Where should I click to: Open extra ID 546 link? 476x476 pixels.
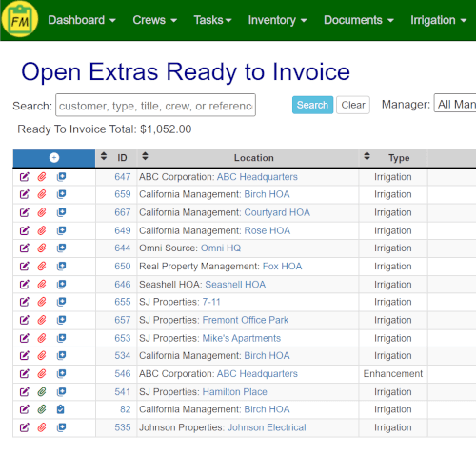pos(123,373)
